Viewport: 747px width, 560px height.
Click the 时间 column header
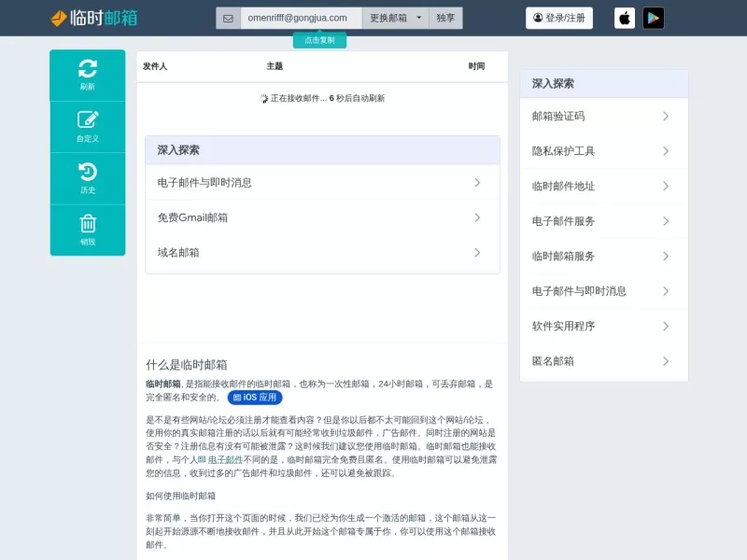pos(476,66)
